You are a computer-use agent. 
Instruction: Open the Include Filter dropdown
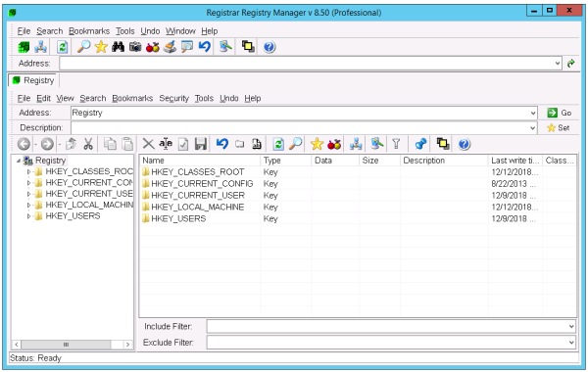click(571, 327)
